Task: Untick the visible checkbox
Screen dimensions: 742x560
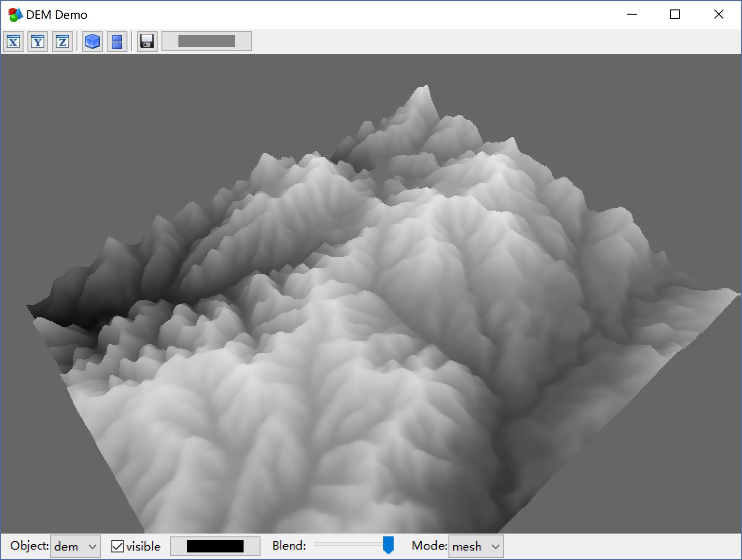Action: click(x=118, y=546)
